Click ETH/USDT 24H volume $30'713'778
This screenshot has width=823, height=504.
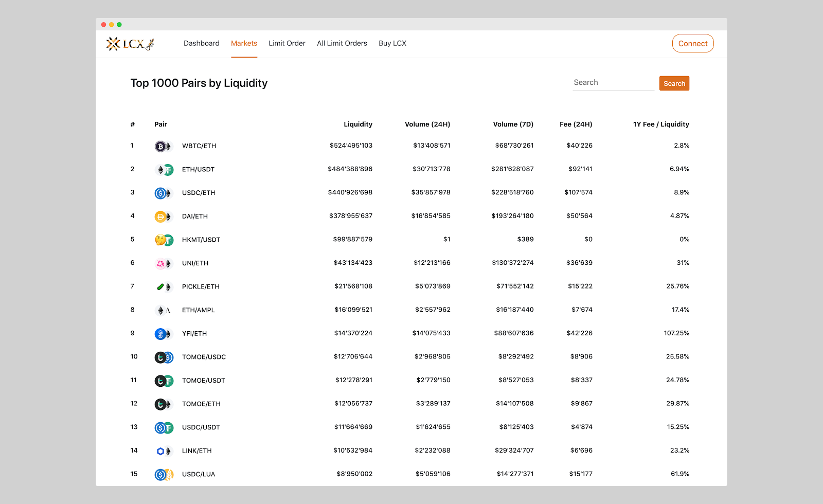click(432, 169)
